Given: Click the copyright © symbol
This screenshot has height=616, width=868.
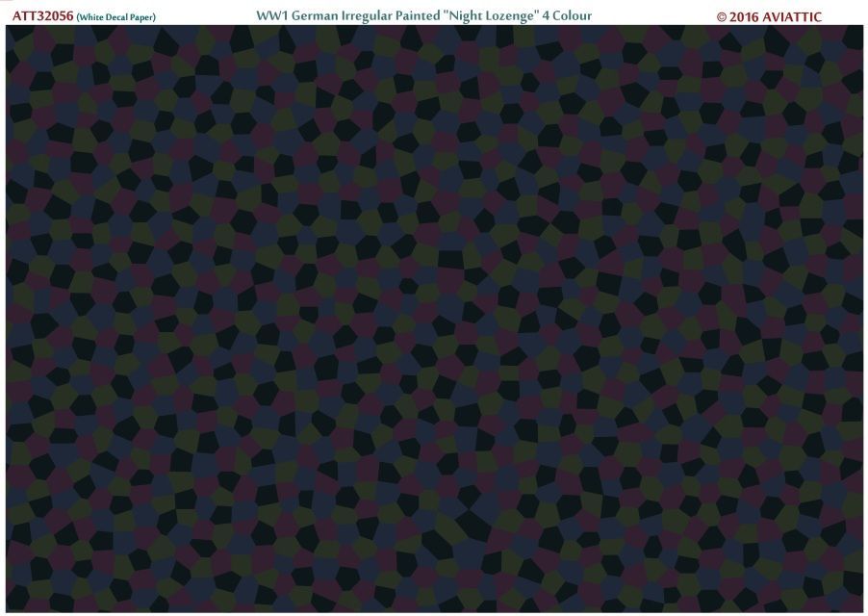Looking at the screenshot, I should pos(723,17).
